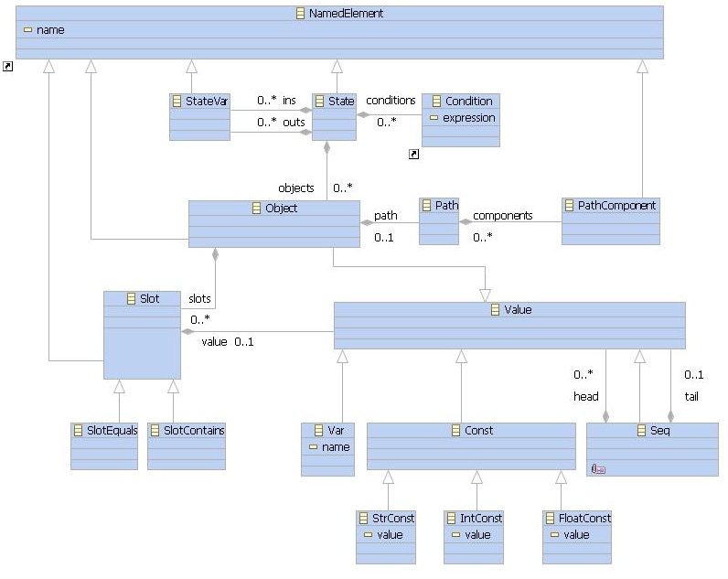The image size is (728, 579).
Task: Select the Slot class icon
Action: pyautogui.click(x=131, y=298)
